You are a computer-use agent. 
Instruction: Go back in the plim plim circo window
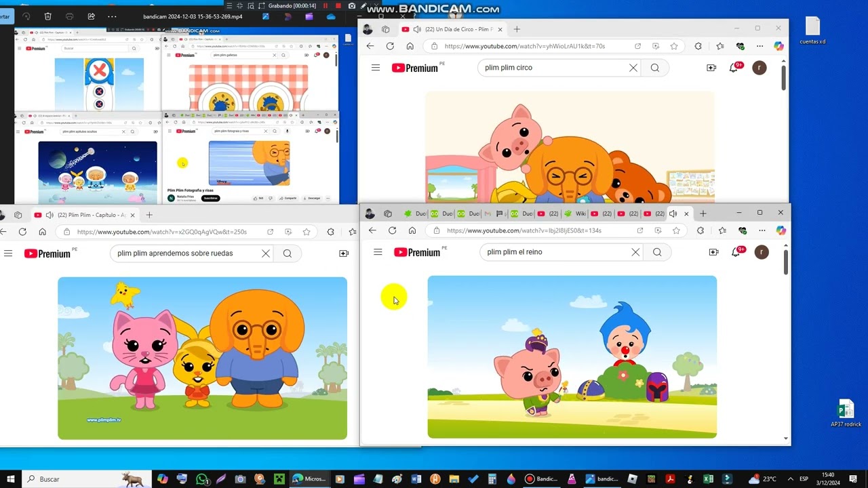point(370,46)
